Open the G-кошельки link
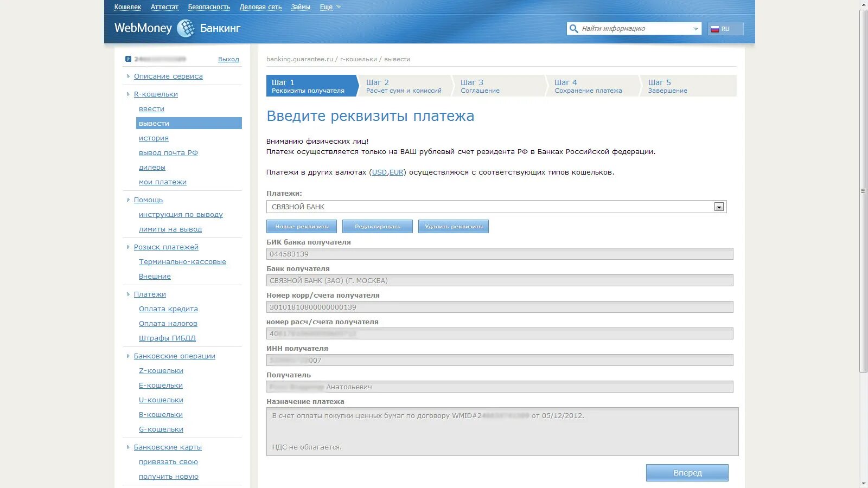868x488 pixels. click(161, 429)
